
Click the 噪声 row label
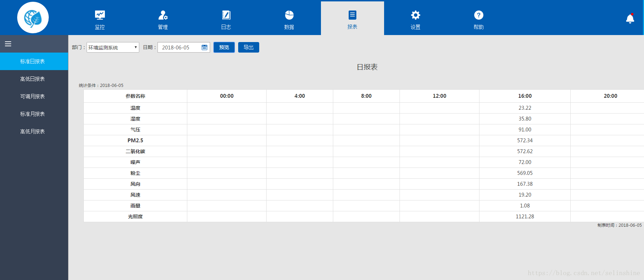[135, 162]
